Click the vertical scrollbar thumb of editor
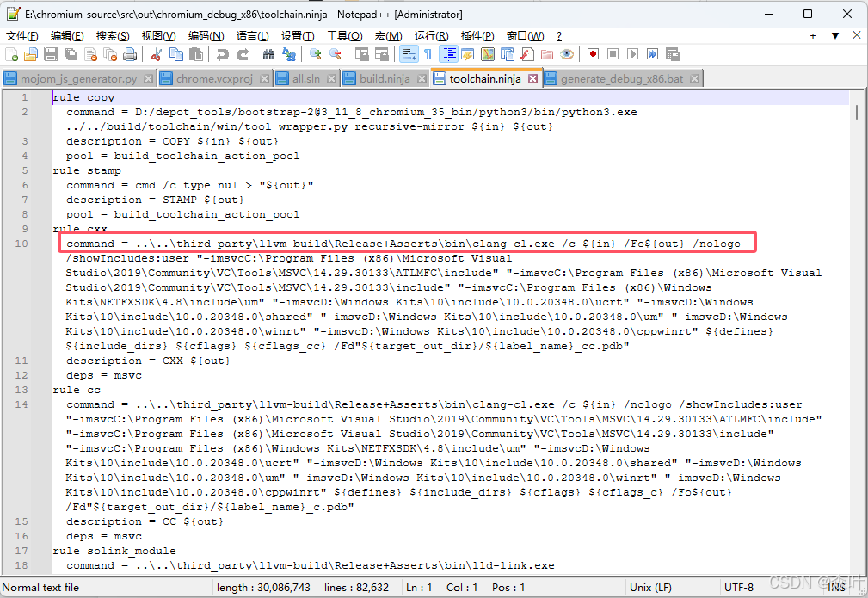Screen dimensions: 868x598 coord(857,112)
